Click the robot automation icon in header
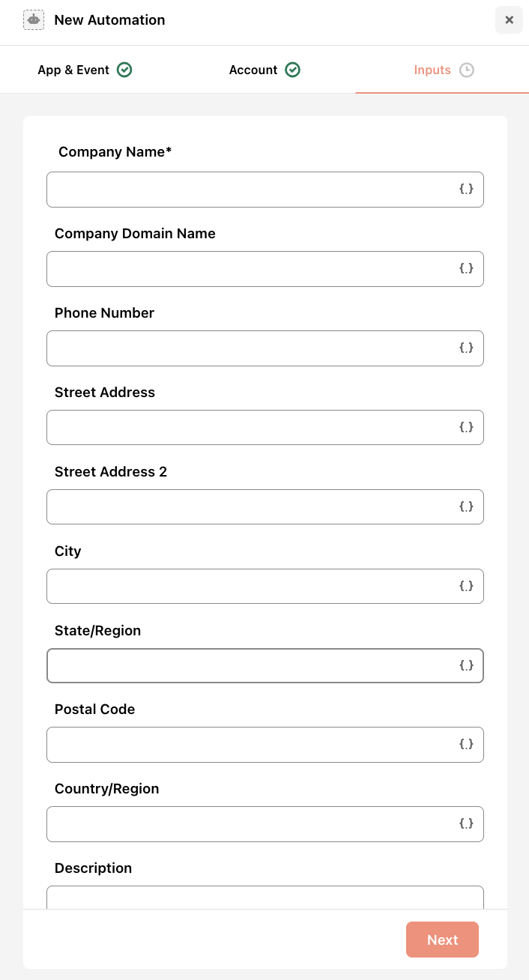This screenshot has width=529, height=980. [x=34, y=20]
